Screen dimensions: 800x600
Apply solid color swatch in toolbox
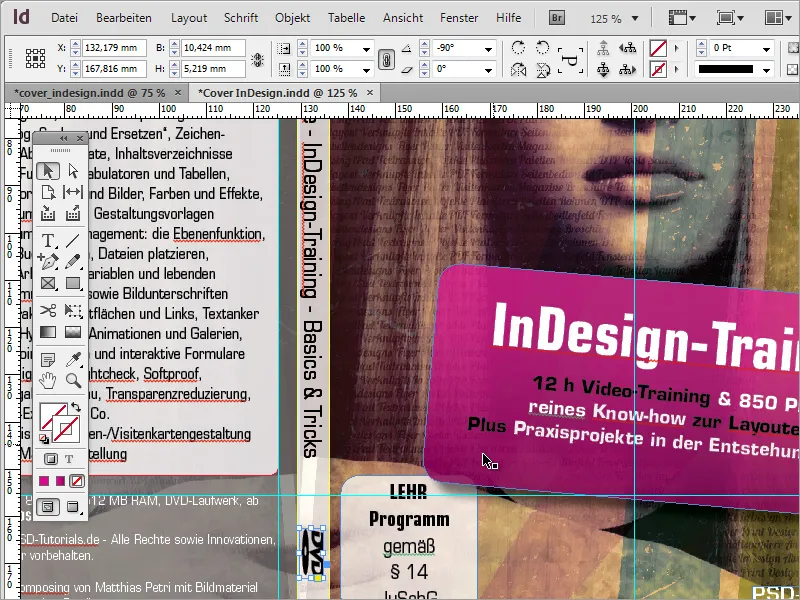(44, 481)
